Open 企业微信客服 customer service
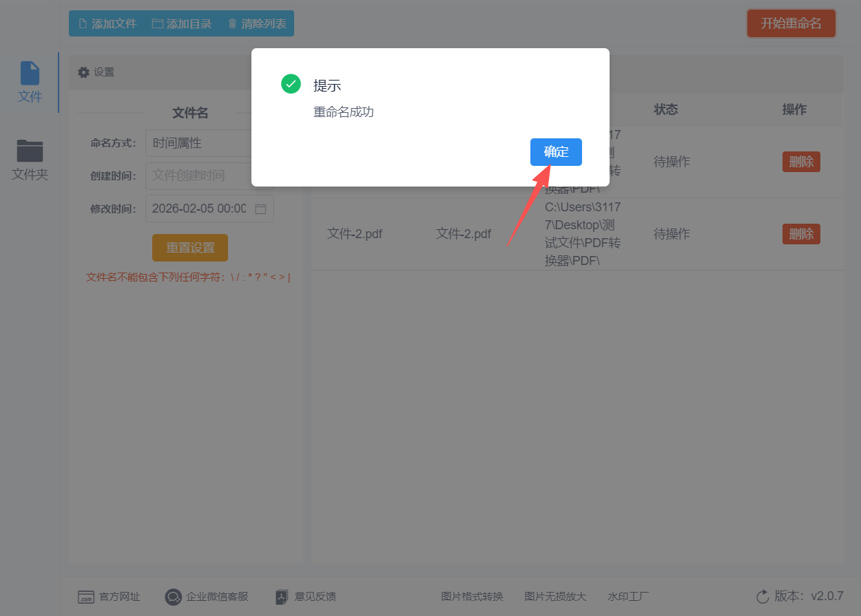 pyautogui.click(x=207, y=597)
